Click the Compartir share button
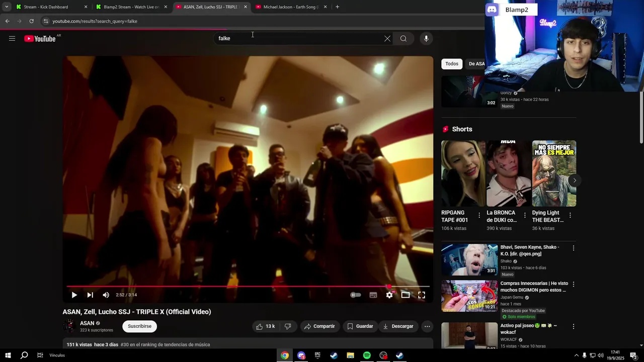644x362 pixels. tap(319, 326)
